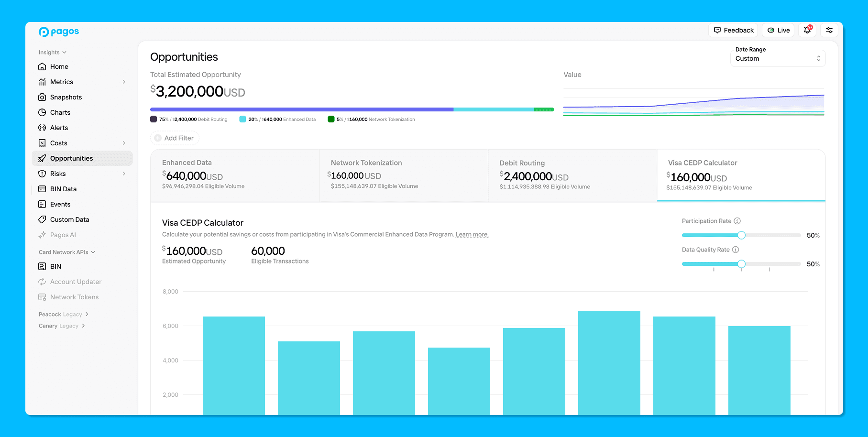Click the Pagos AI sparkle icon
Viewport: 868px width, 437px height.
(x=42, y=235)
